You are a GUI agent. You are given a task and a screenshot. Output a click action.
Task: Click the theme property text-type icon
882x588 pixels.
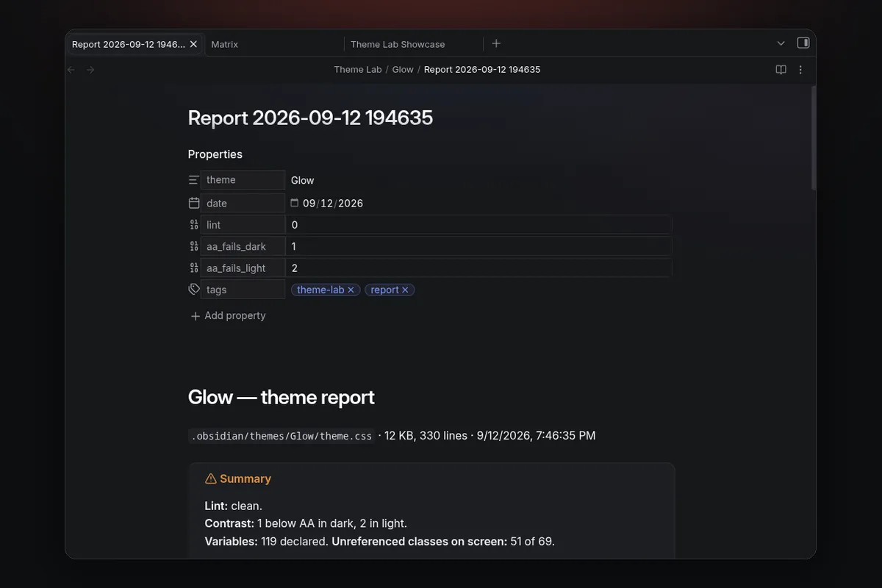pyautogui.click(x=194, y=180)
